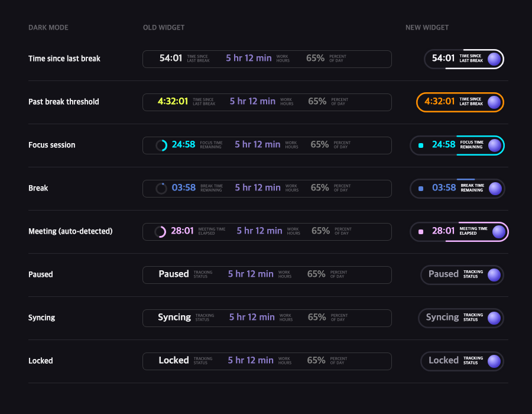Screen dimensions: 532x414
Task: Click BREAK TIME REMAINING label in new widget
Action: (472, 187)
